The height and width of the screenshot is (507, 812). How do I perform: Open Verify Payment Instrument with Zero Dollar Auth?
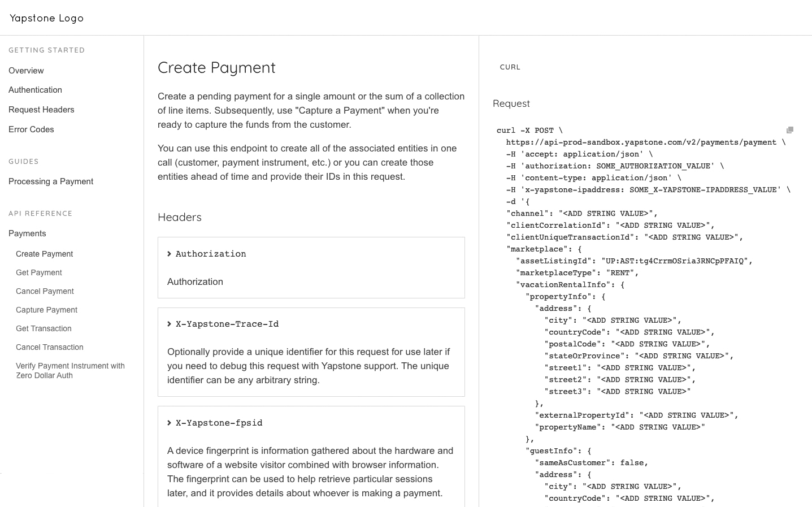70,370
